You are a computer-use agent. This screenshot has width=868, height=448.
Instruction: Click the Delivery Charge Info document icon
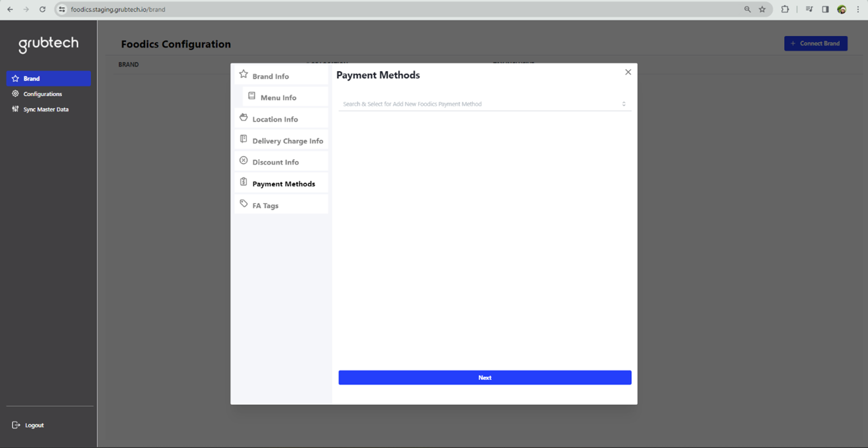tap(243, 139)
